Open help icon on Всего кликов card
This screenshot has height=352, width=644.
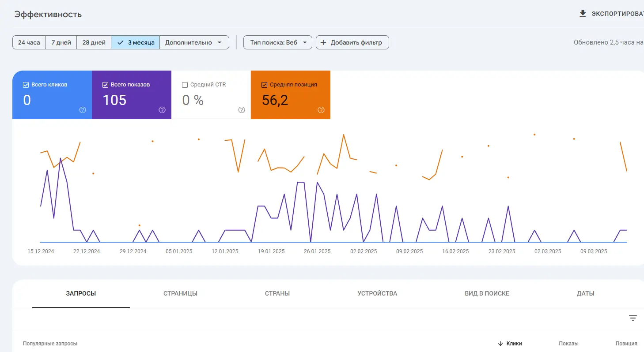tap(83, 110)
